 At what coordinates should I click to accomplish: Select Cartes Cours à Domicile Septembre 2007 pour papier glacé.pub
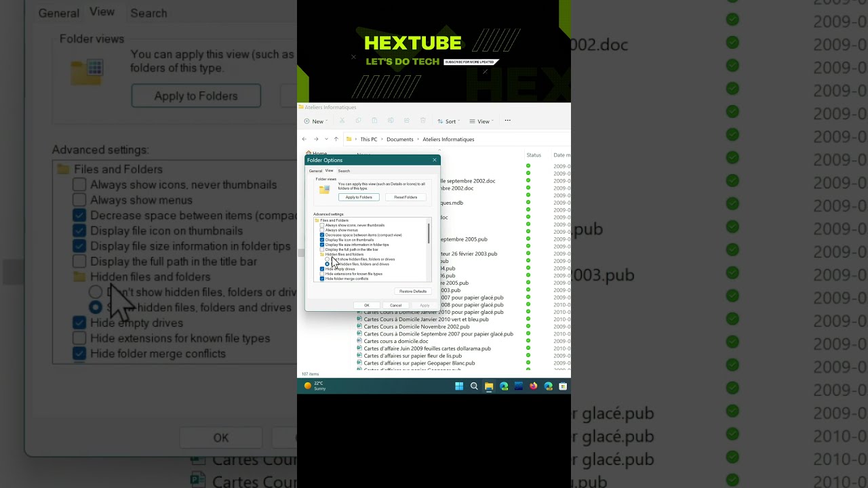click(438, 334)
